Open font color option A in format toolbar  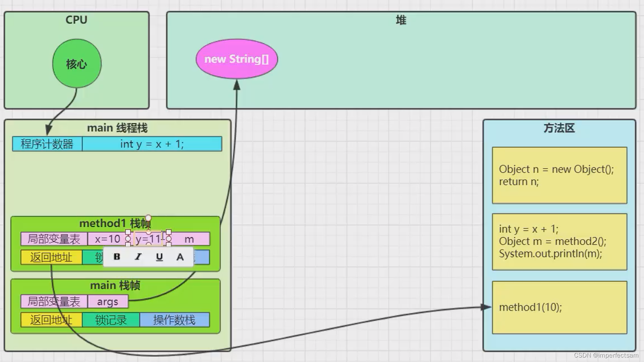coord(180,257)
